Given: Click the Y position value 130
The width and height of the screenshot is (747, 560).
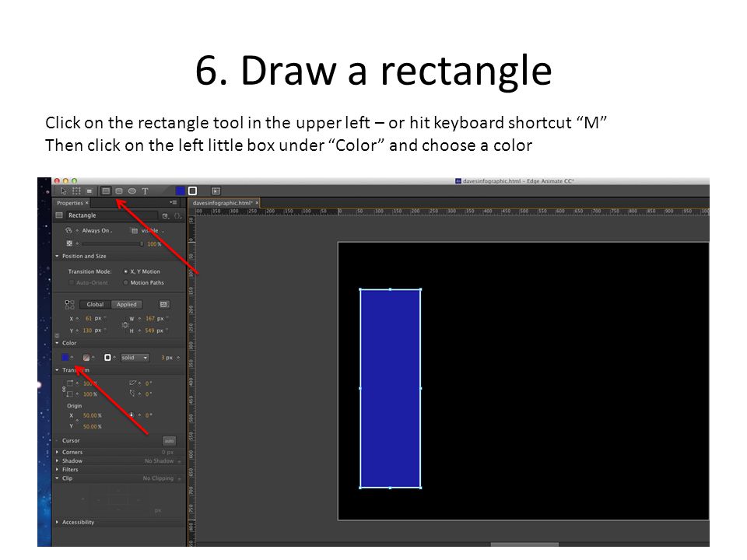Looking at the screenshot, I should pyautogui.click(x=87, y=331).
